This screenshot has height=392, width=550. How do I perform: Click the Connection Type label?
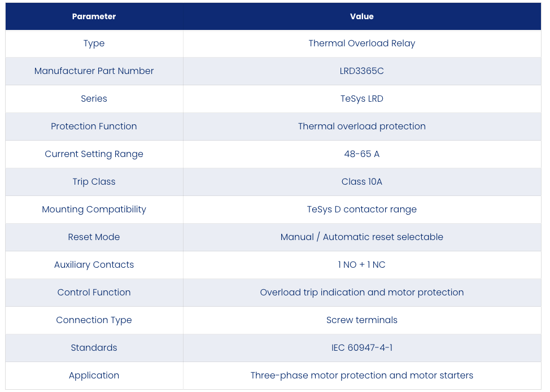(x=94, y=320)
